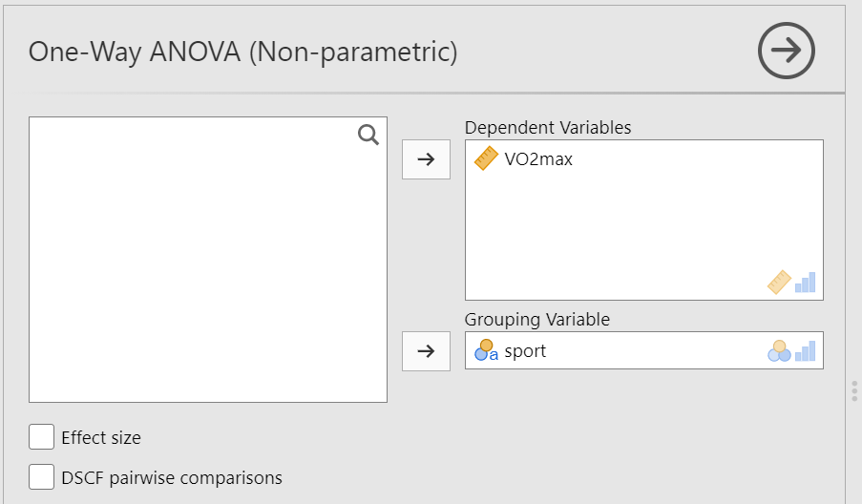
Task: Click faded ruler icon in Dependent Variables box
Action: (x=779, y=282)
